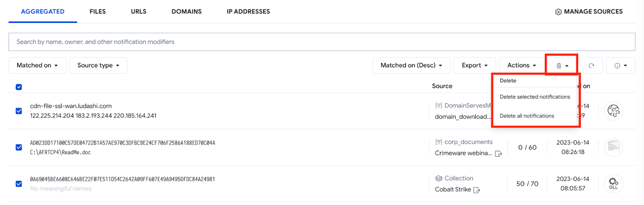Click the domain type icon for ludashi
Image resolution: width=644 pixels, height=205 pixels.
pos(613,110)
